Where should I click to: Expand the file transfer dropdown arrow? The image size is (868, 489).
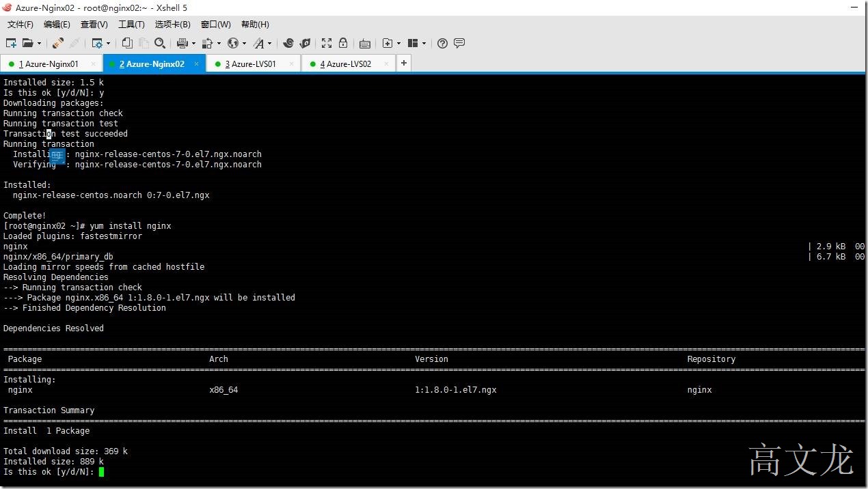[219, 43]
